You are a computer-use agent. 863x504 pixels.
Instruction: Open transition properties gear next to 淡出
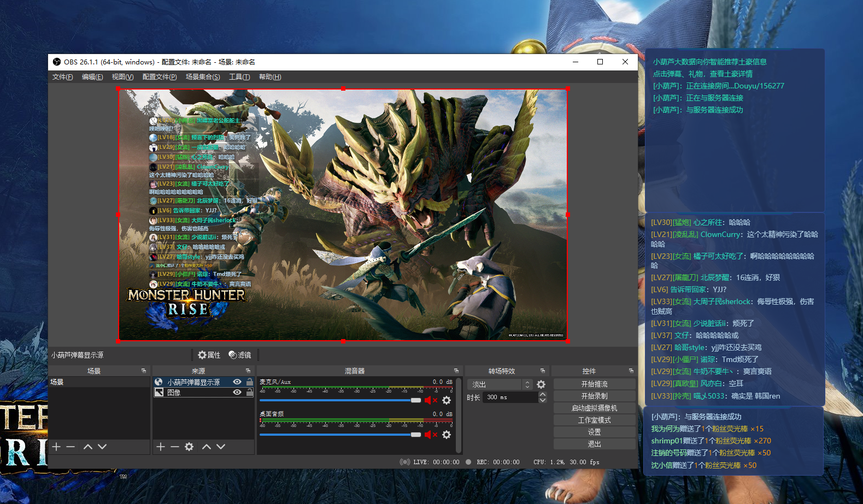click(541, 384)
